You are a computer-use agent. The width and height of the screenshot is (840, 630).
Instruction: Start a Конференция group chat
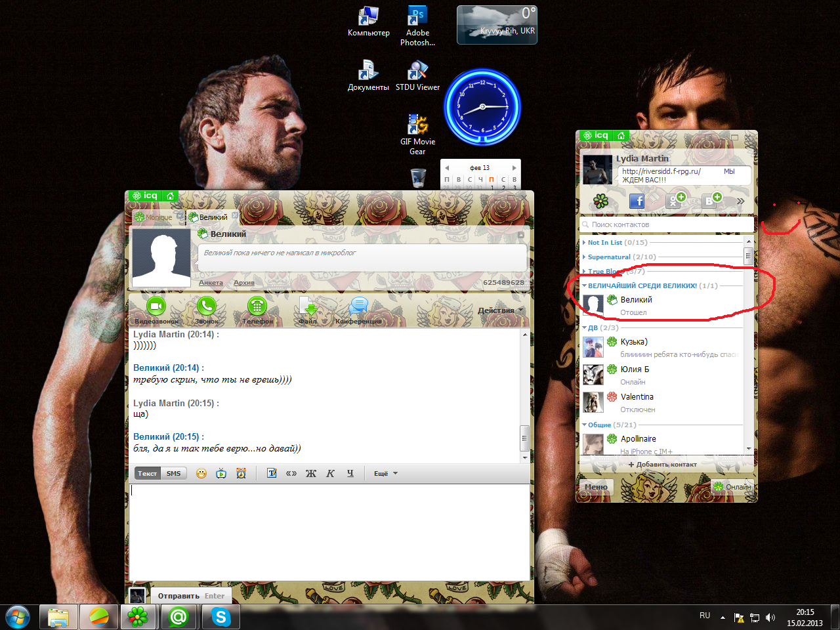click(358, 306)
